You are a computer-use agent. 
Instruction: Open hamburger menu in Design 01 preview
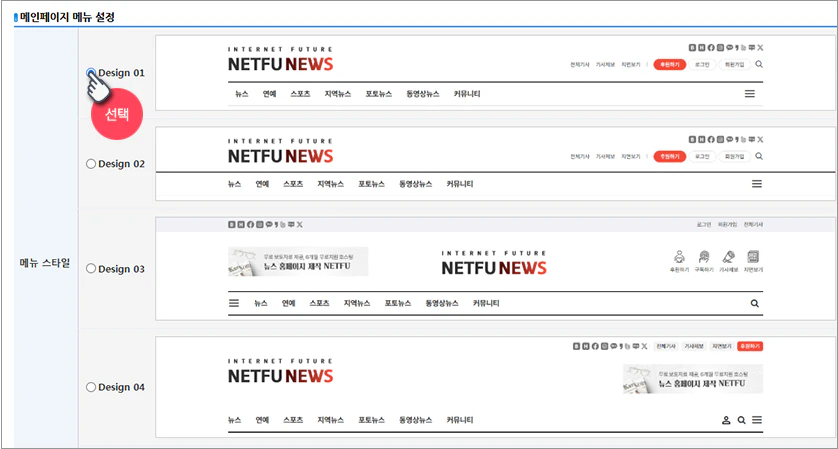[750, 93]
